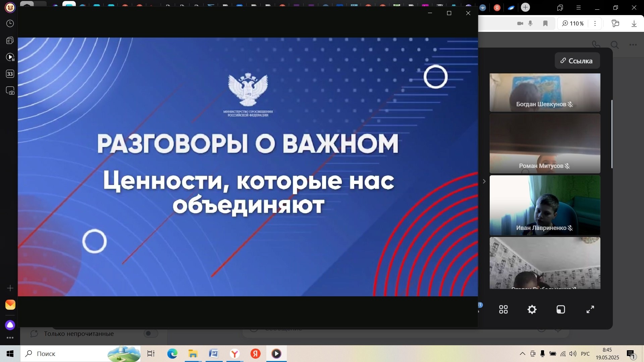
Task: Switch to Microsoft Word in taskbar
Action: coord(214,354)
